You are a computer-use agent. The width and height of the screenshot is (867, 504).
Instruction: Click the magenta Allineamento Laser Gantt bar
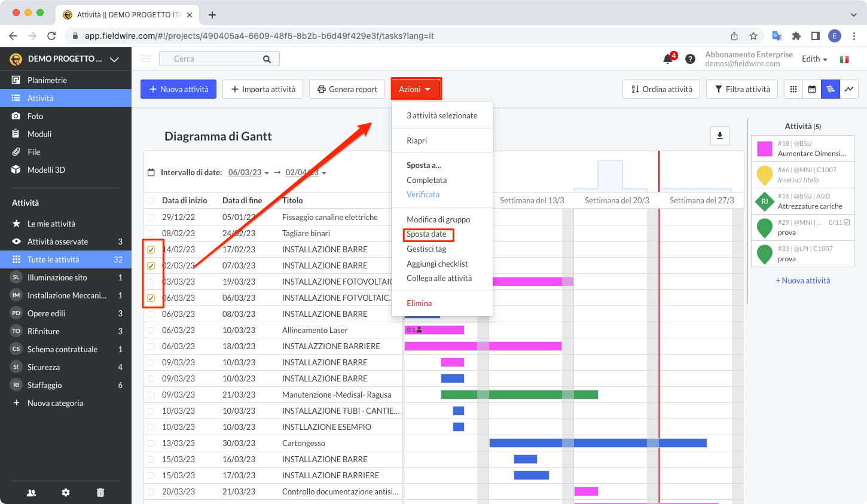[442, 330]
